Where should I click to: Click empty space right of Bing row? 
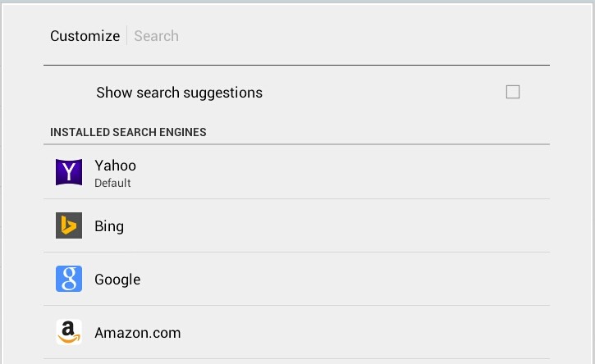(369, 225)
